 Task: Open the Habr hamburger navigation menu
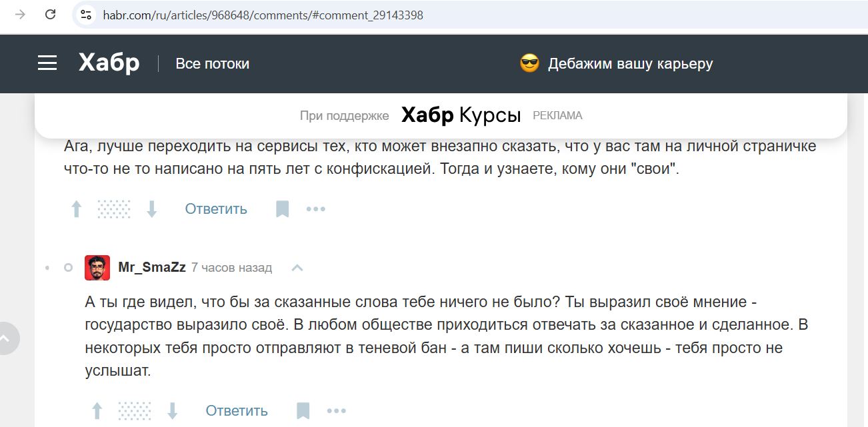point(47,63)
